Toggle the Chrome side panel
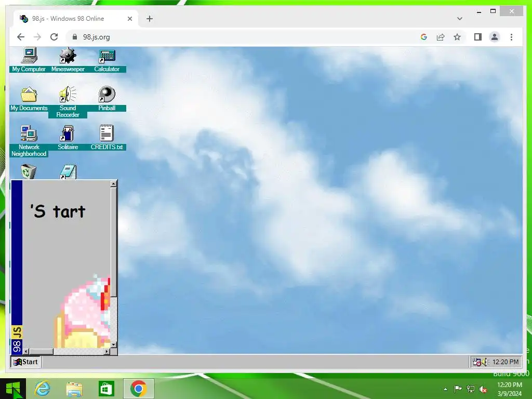Screen dimensions: 532x399 (x=478, y=37)
